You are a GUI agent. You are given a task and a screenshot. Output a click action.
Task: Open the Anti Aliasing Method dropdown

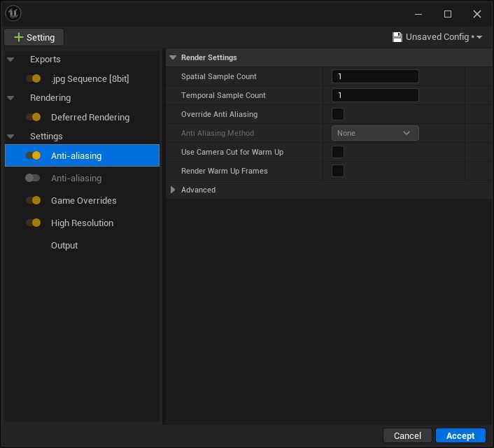(x=375, y=133)
